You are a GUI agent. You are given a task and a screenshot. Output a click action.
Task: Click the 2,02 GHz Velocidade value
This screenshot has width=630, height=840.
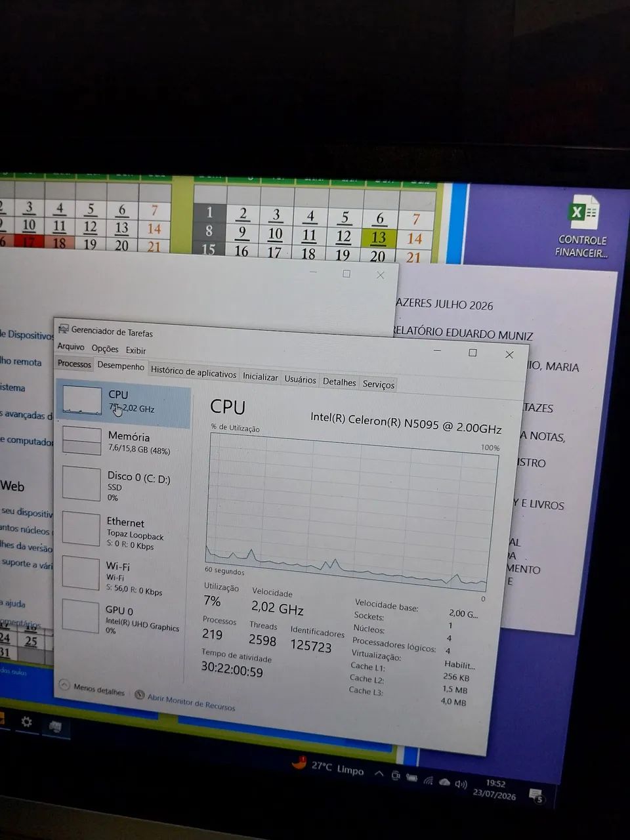point(278,608)
